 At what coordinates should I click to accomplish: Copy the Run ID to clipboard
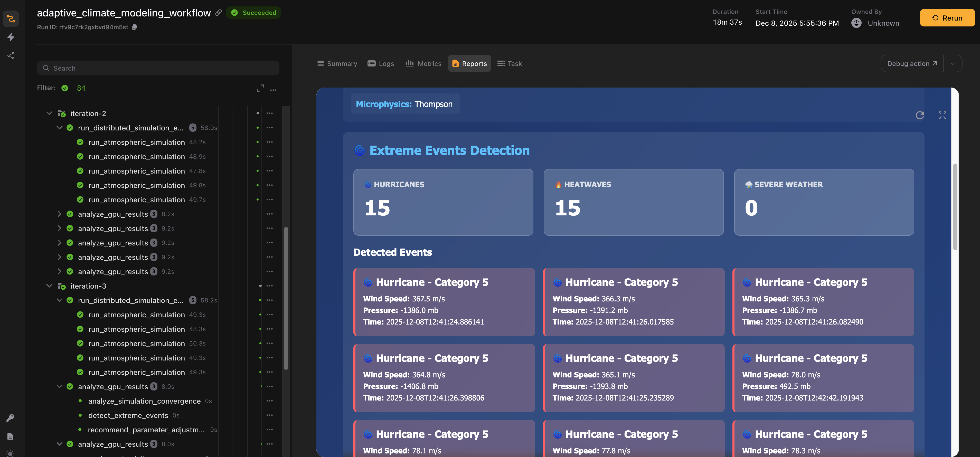pos(134,27)
